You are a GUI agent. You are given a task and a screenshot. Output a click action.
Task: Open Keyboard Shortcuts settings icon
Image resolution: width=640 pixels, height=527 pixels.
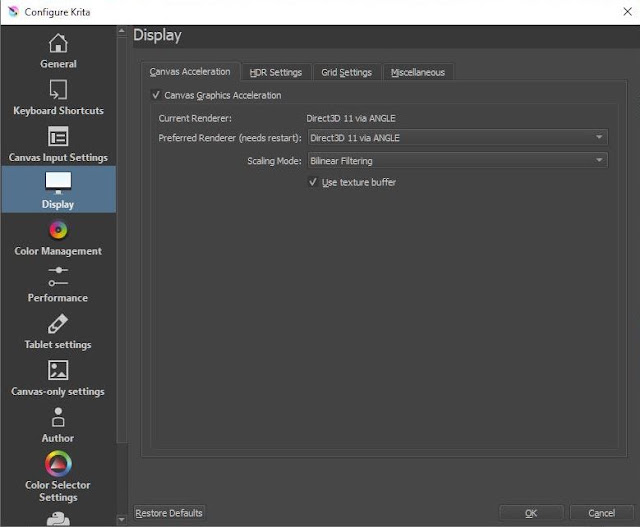coord(58,90)
